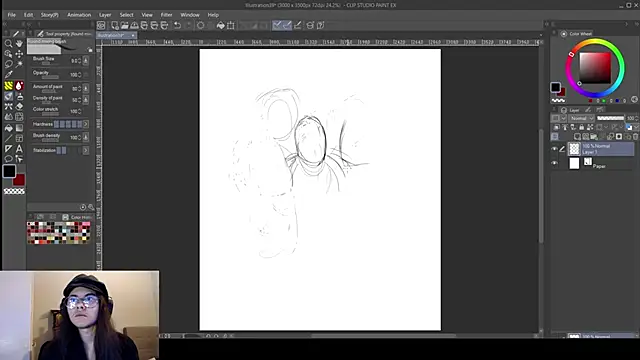Hide the Paper layer eye icon
Screen dimensions: 640x360
pos(554,163)
